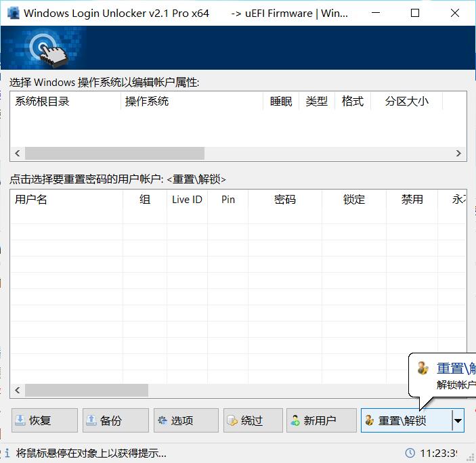Click the 系统根目录 column header
Screen dimensions: 476x463
pos(42,102)
